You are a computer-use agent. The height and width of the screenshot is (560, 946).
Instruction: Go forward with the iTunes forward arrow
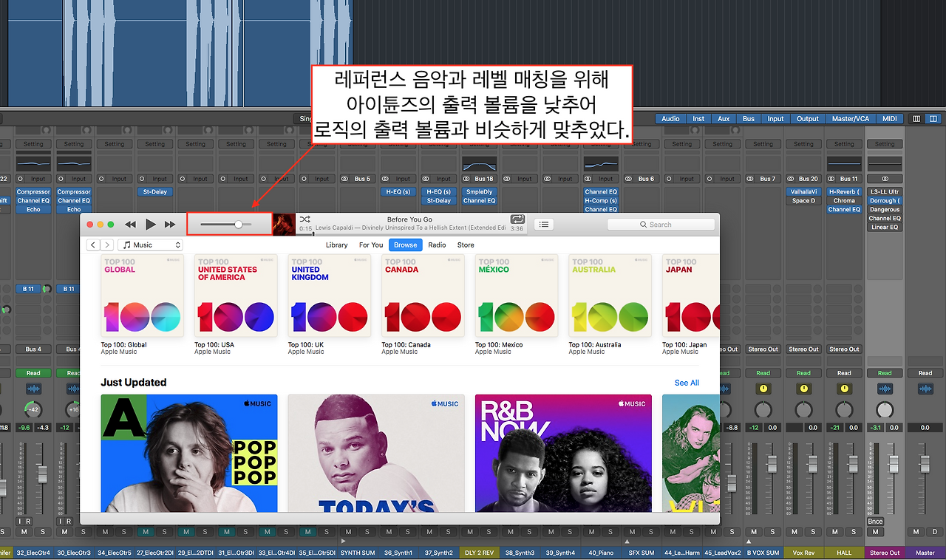click(107, 245)
